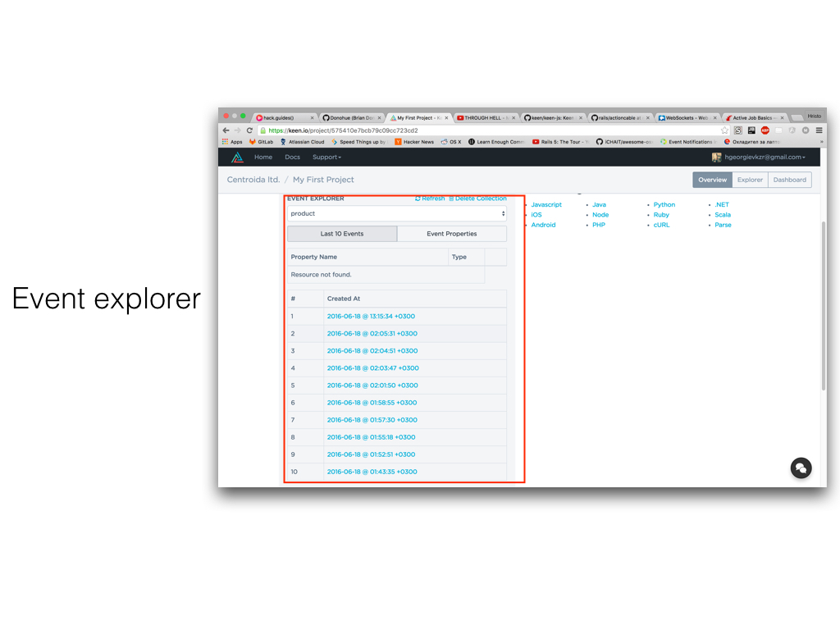This screenshot has height=630, width=840.
Task: Open the Ruby SDK link
Action: (x=661, y=215)
